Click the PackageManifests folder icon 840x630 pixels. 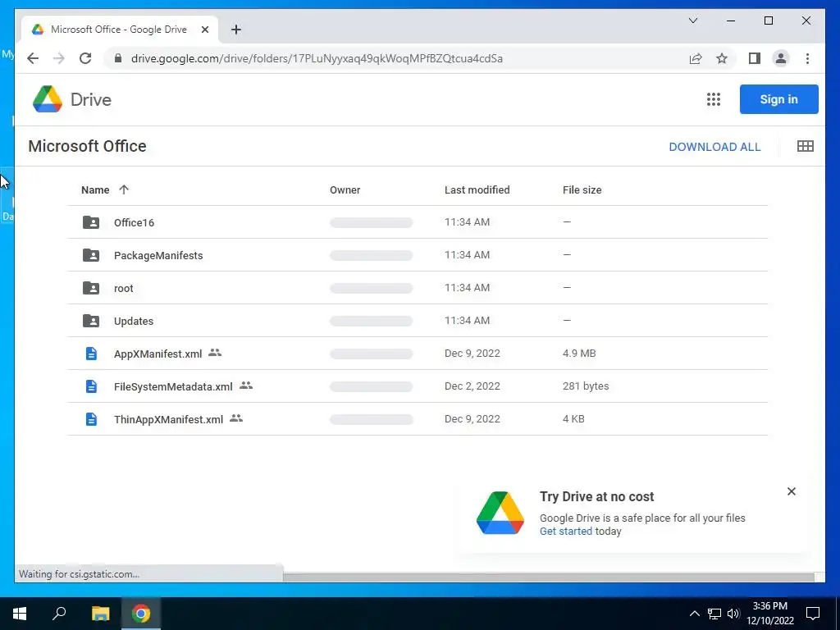[91, 255]
